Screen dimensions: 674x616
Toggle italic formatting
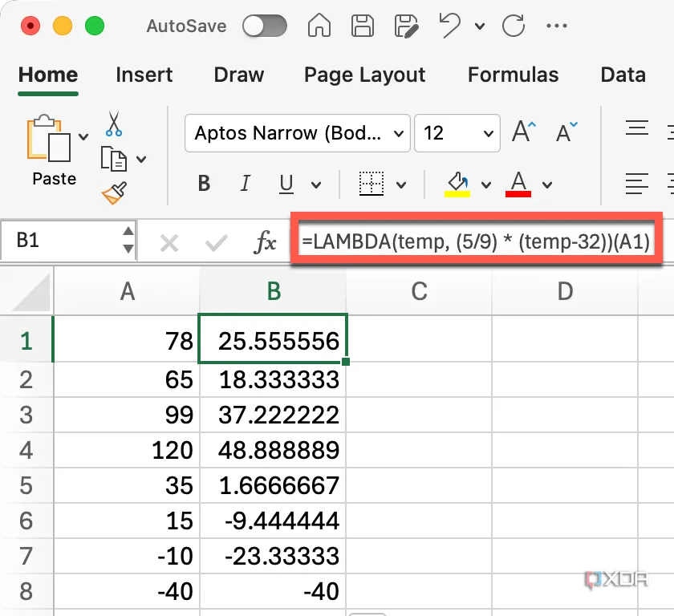pyautogui.click(x=245, y=184)
